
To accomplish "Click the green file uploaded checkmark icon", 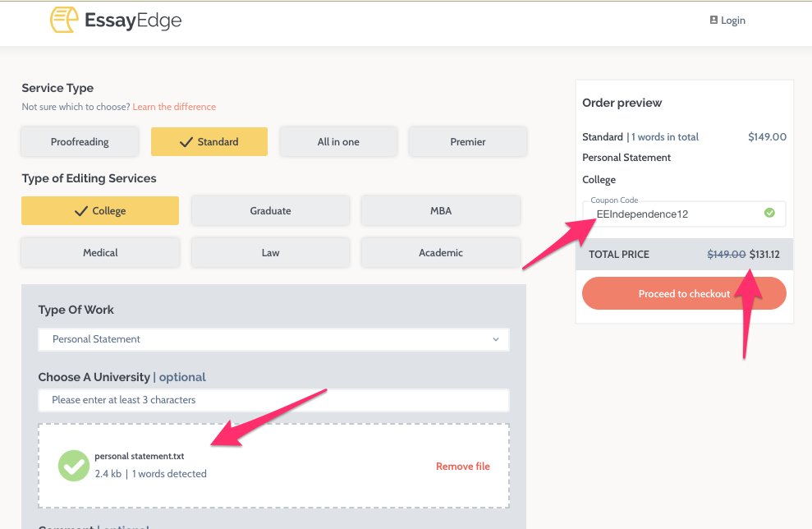I will 73,466.
